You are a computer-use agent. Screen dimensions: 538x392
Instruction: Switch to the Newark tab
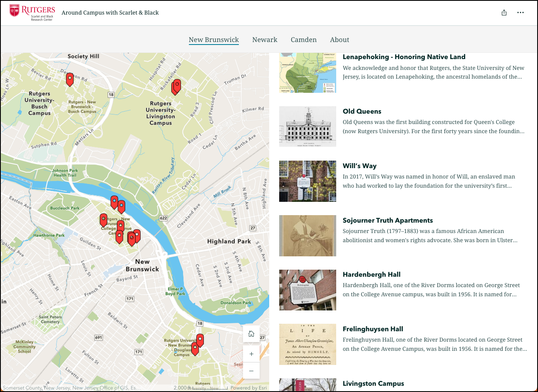coord(265,40)
